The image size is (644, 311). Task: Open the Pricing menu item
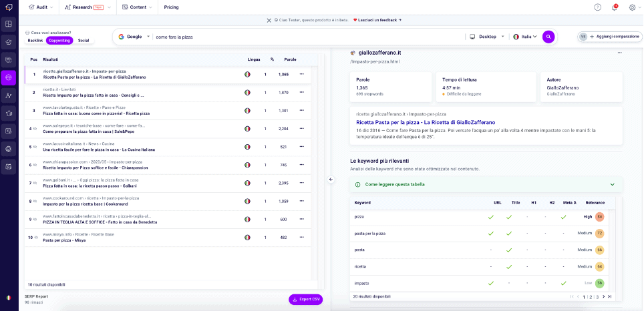(x=171, y=7)
